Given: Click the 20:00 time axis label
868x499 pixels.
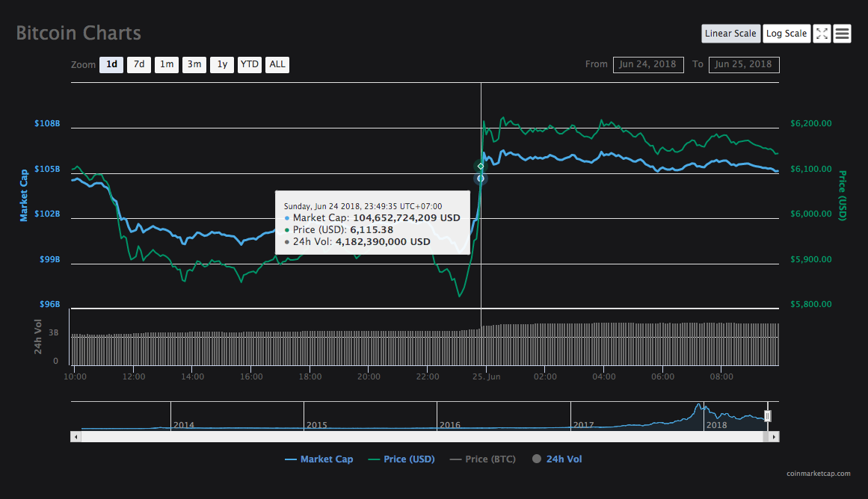Looking at the screenshot, I should (369, 376).
